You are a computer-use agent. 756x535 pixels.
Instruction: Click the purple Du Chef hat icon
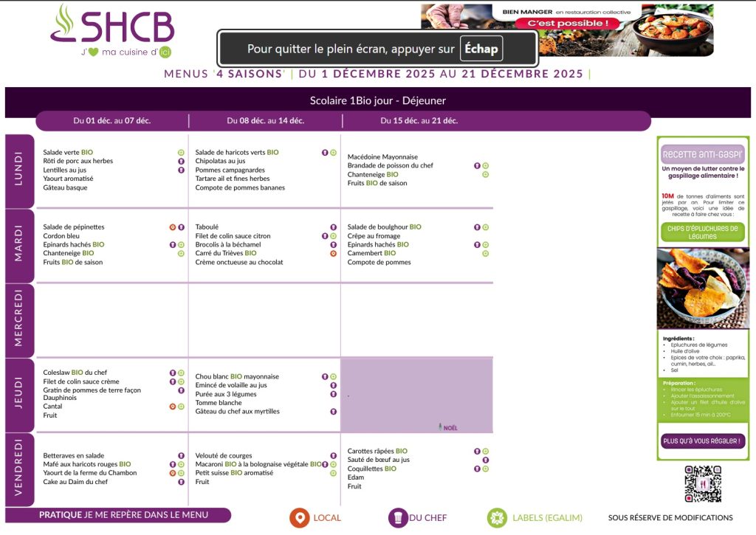[398, 518]
